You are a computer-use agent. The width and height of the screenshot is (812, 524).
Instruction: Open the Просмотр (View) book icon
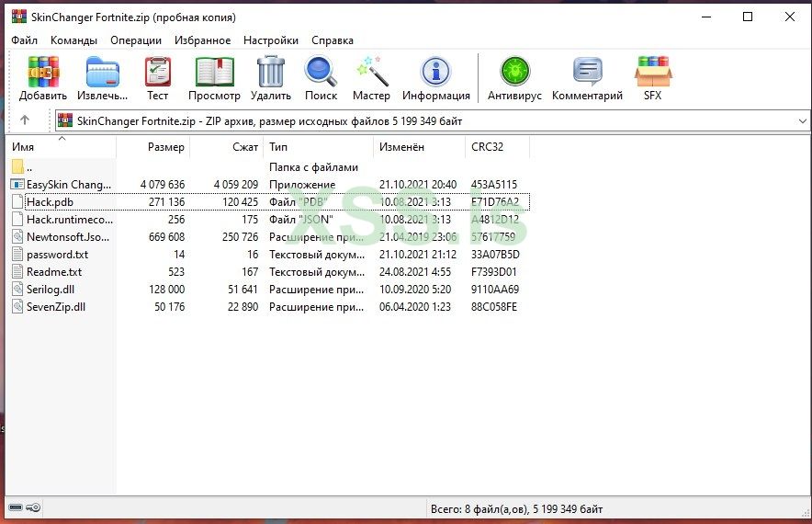[214, 72]
